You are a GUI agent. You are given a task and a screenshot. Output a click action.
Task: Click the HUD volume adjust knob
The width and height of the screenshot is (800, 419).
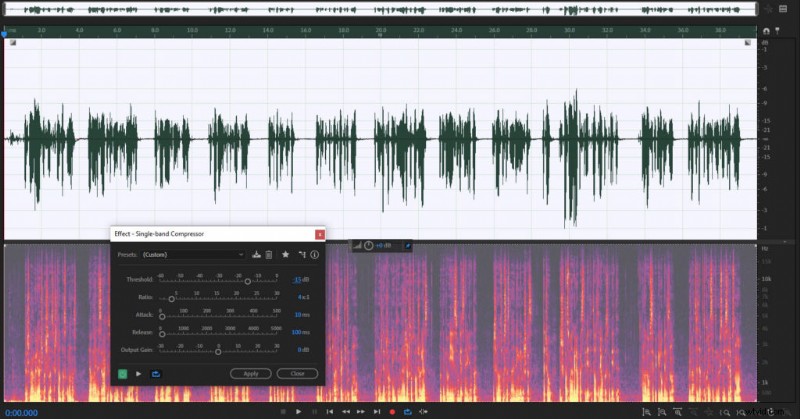pyautogui.click(x=368, y=245)
